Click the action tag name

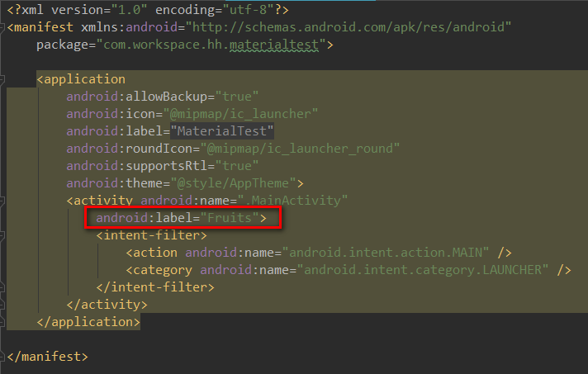[x=155, y=253]
